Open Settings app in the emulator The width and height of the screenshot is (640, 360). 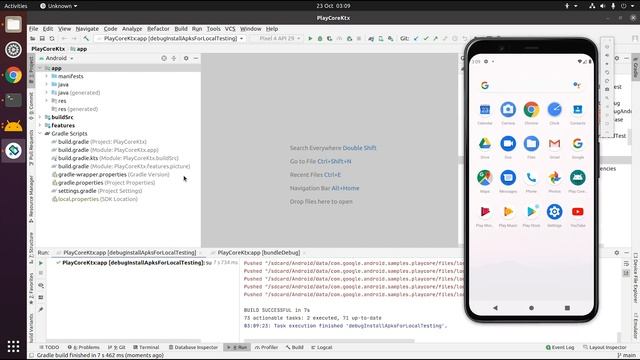[x=554, y=211]
